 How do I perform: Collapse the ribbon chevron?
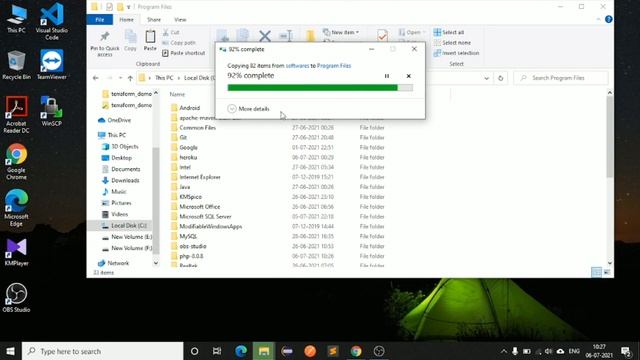(x=598, y=19)
